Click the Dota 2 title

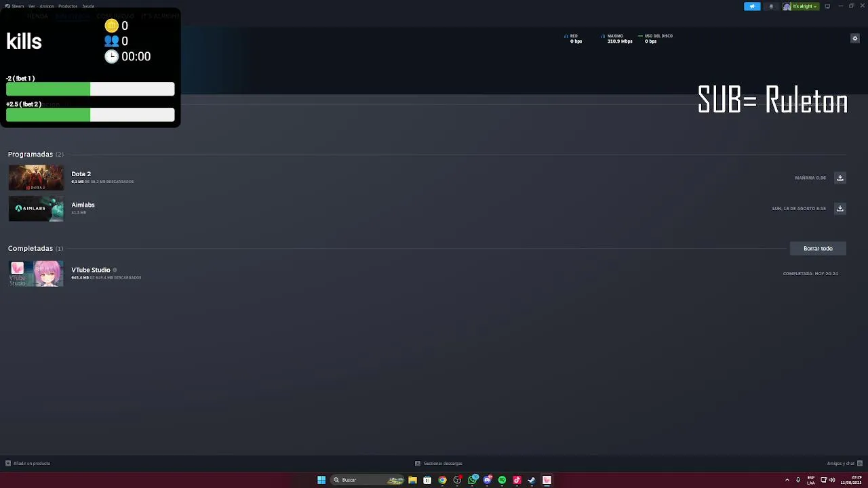click(x=81, y=174)
